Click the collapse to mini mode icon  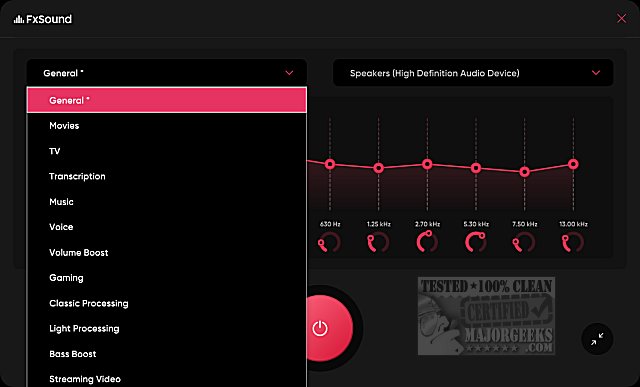coord(597,339)
